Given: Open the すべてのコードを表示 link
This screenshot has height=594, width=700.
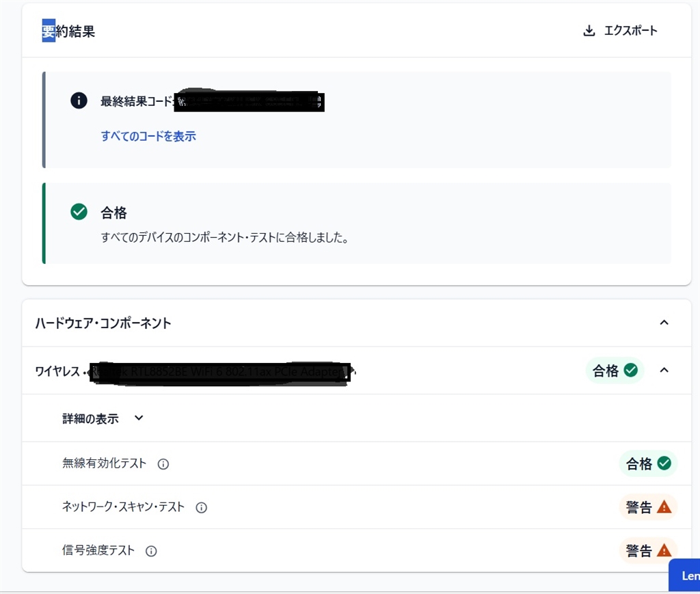Looking at the screenshot, I should point(148,136).
